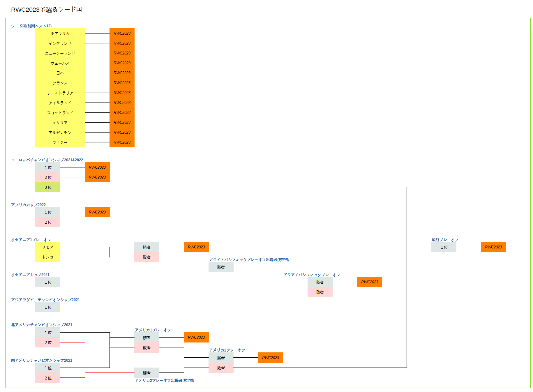This screenshot has height=392, width=533.
Task: Select the オセアニアカップ2021 heading
Action: point(30,275)
